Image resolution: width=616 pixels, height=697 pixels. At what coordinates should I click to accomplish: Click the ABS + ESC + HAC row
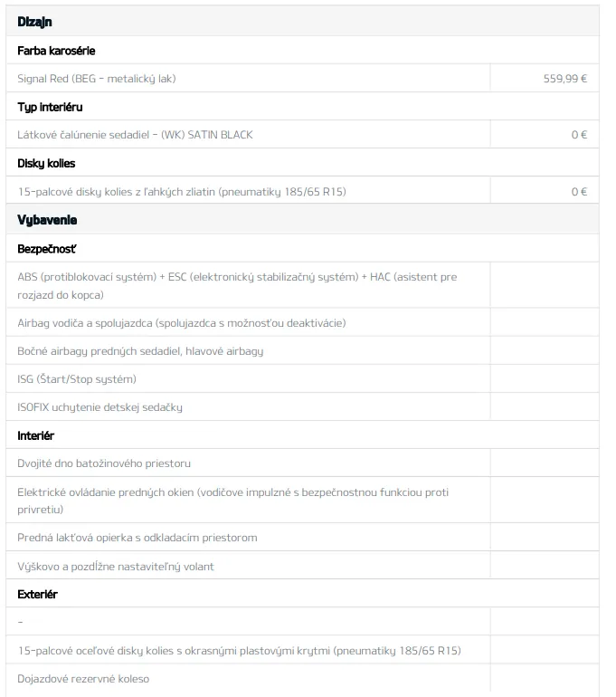237,285
